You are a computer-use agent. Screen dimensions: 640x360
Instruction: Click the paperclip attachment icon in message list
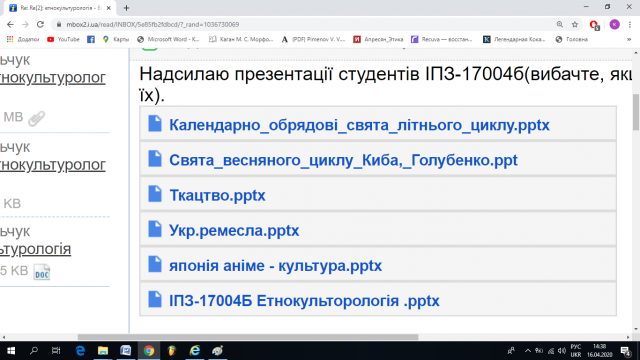pyautogui.click(x=36, y=118)
